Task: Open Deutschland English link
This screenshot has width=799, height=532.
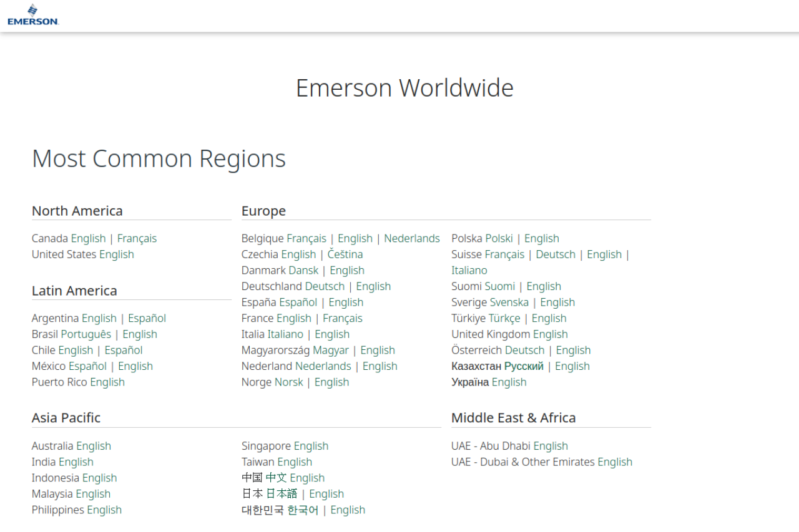Action: tap(373, 286)
